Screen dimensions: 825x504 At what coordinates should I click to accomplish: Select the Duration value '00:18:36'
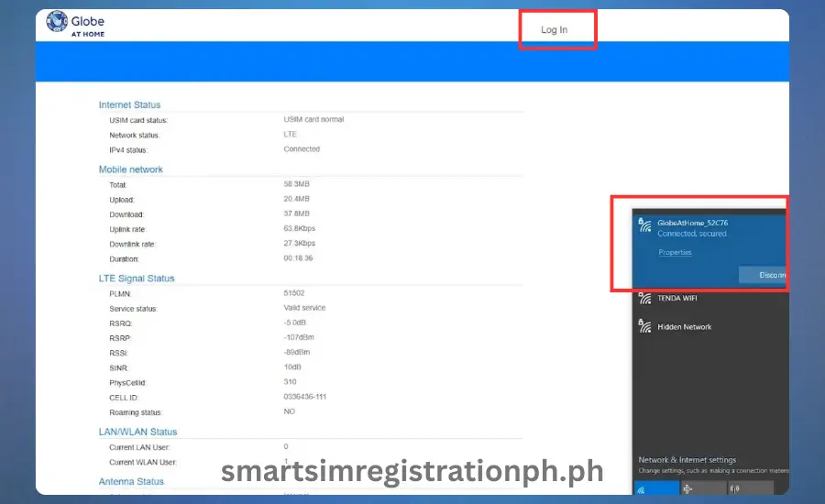(x=298, y=258)
